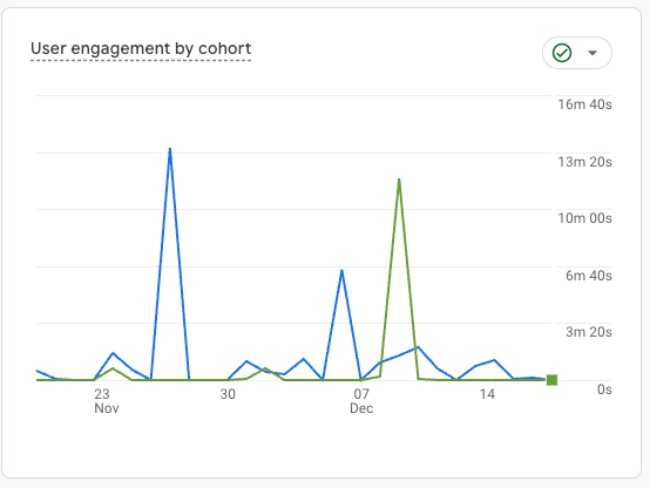This screenshot has height=488, width=650.
Task: Select the '14' date on the x-axis
Action: 487,395
